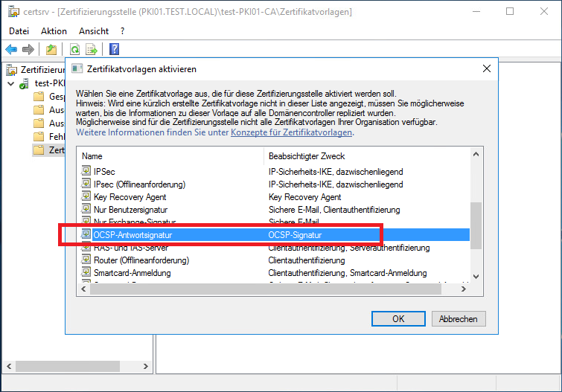Open the Aktion menu

(x=54, y=31)
